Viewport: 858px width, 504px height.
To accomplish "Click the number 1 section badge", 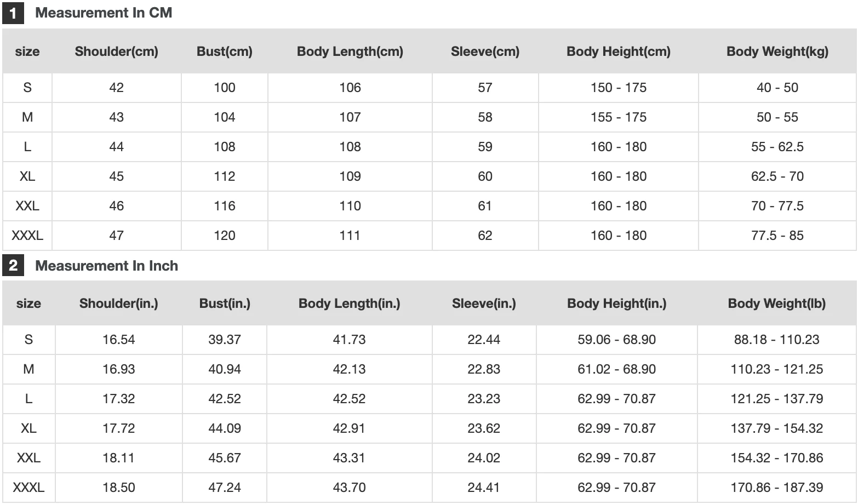I will point(13,13).
